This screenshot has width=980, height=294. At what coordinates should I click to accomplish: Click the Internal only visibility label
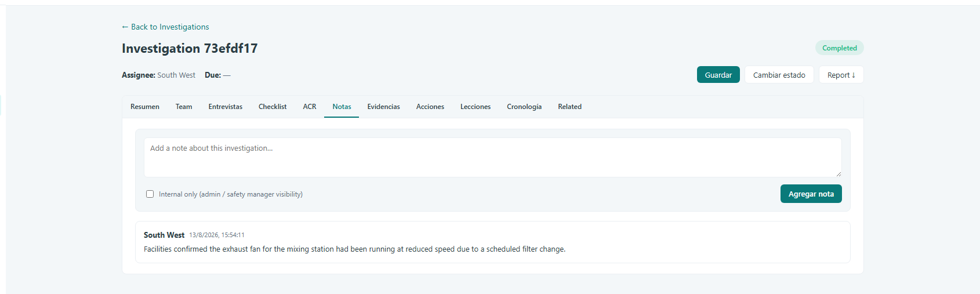pos(231,194)
